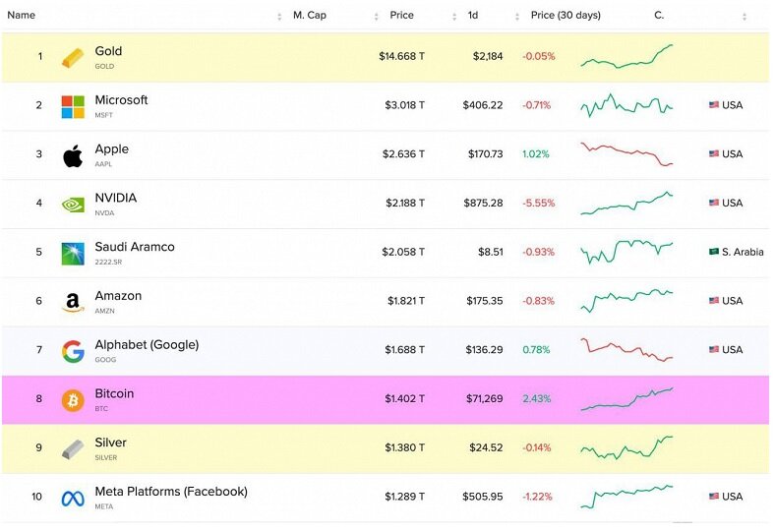Click the Alphabet Google logo icon

coord(73,351)
